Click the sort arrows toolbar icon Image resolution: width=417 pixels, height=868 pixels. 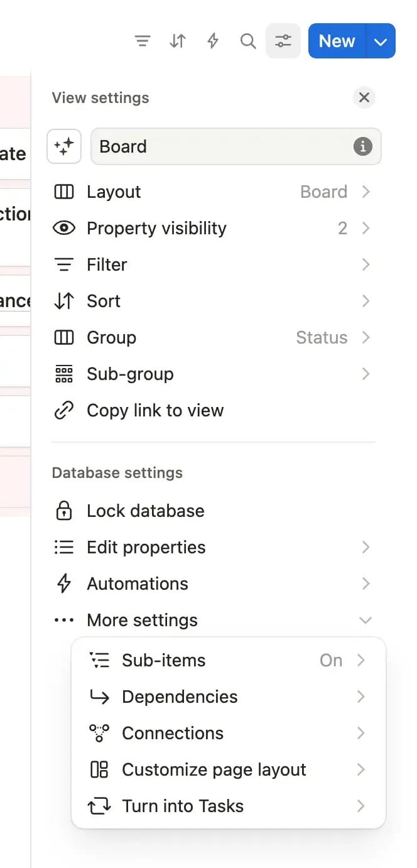[178, 41]
